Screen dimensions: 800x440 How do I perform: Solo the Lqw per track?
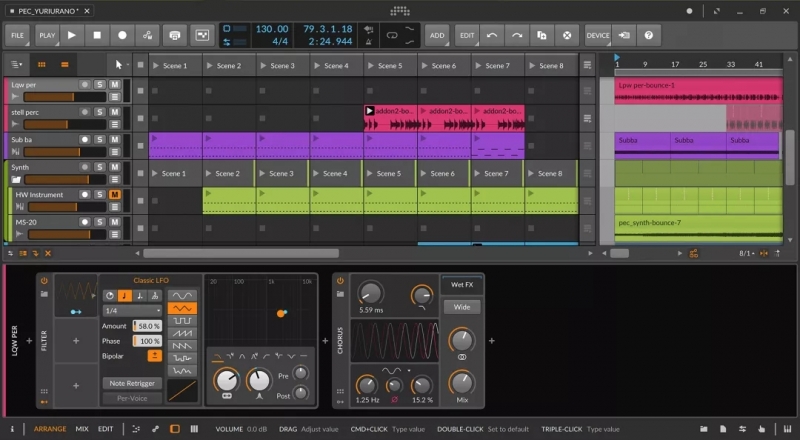point(100,84)
